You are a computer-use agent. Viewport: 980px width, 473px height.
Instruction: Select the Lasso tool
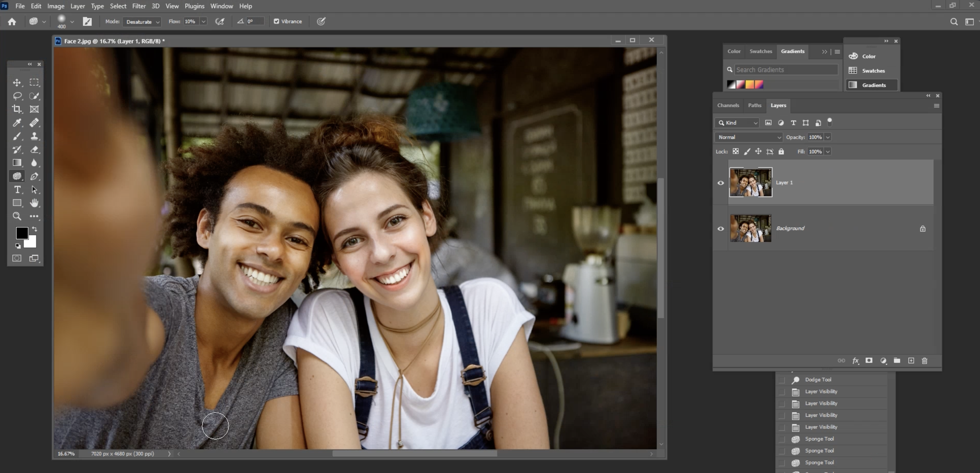(17, 96)
